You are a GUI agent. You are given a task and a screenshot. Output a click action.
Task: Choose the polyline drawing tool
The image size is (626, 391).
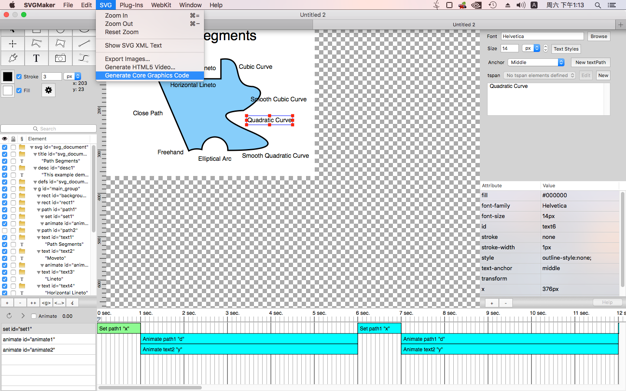click(36, 44)
